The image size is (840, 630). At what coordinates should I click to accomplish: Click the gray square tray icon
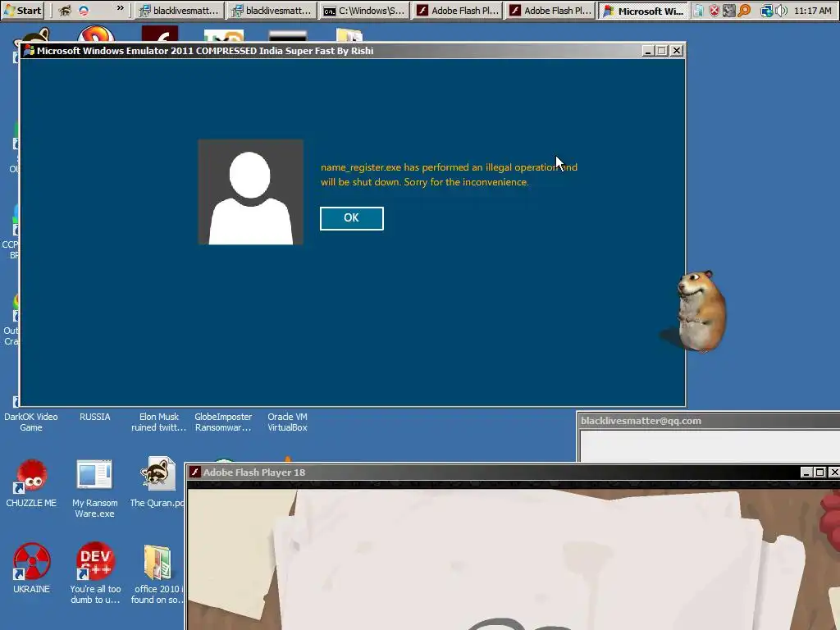pos(728,11)
